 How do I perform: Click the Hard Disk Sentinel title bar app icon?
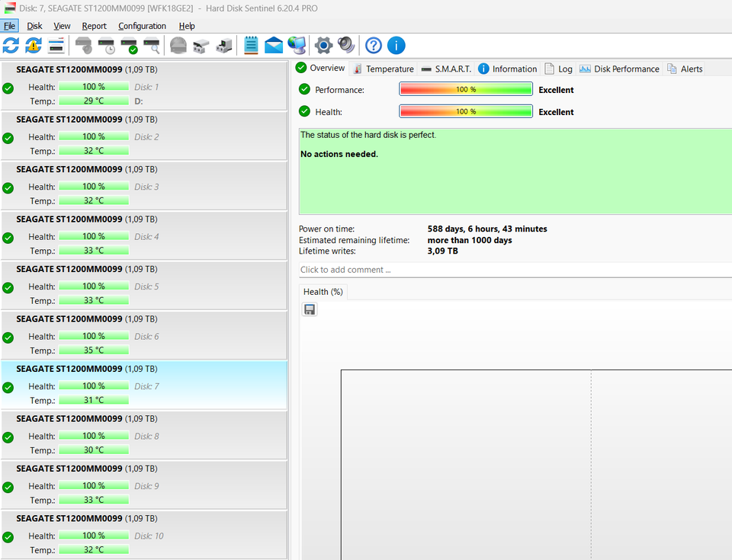pyautogui.click(x=9, y=8)
